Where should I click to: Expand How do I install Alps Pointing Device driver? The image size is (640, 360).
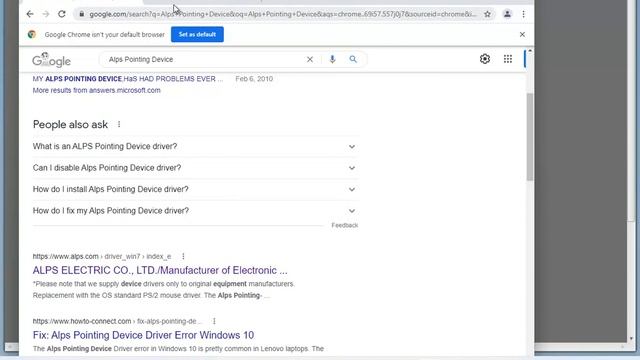(x=195, y=189)
